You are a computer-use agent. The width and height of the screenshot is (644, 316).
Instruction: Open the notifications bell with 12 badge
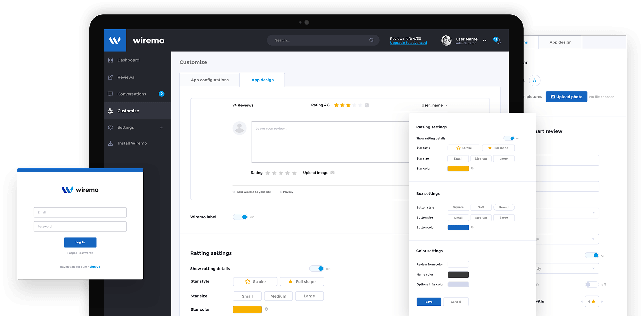point(497,40)
